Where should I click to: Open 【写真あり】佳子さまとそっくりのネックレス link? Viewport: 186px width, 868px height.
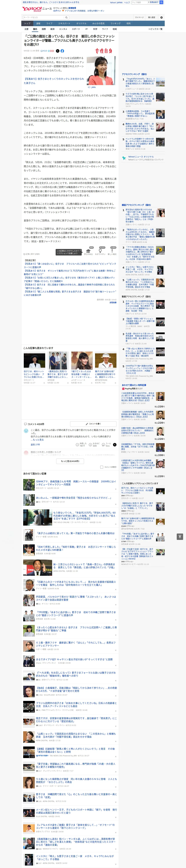click(54, 81)
